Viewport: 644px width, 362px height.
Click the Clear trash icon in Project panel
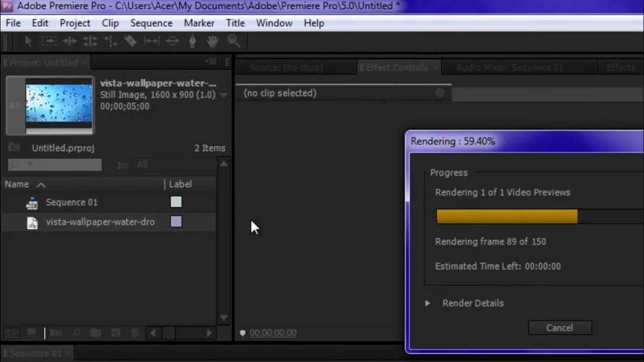tap(135, 333)
